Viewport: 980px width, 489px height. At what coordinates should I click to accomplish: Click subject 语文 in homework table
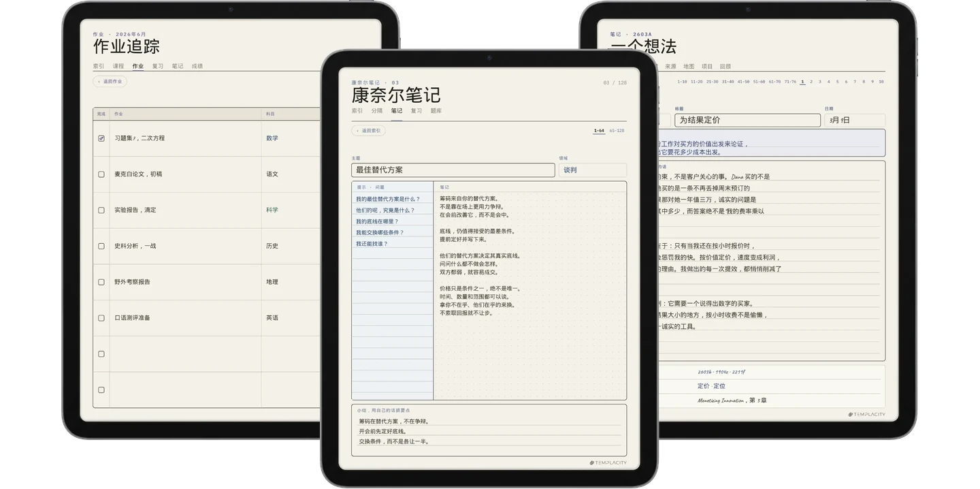tap(272, 174)
